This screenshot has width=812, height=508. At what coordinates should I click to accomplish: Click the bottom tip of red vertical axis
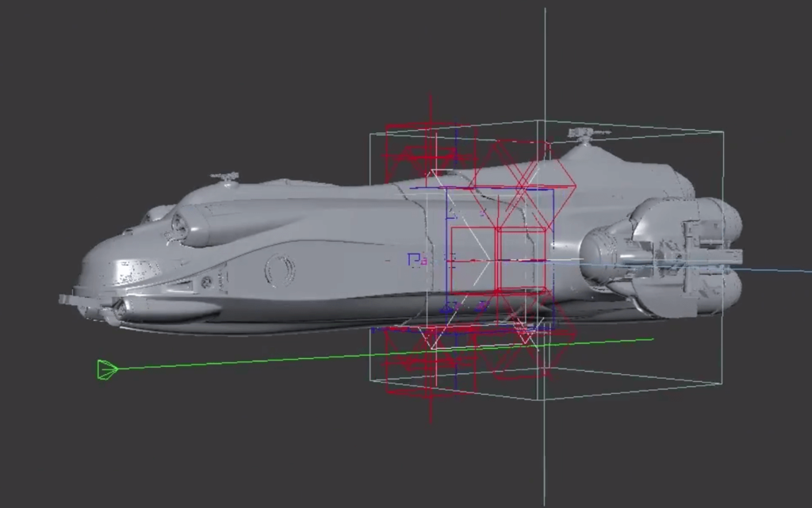pyautogui.click(x=431, y=422)
